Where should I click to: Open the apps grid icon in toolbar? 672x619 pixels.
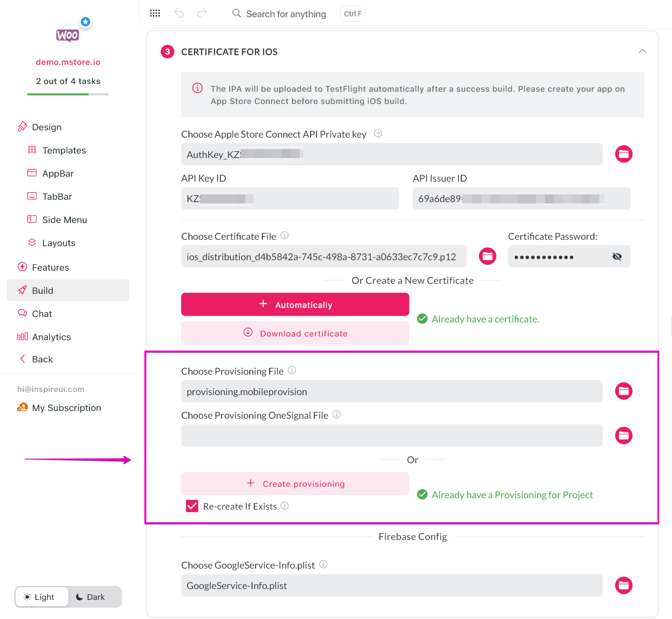[155, 13]
